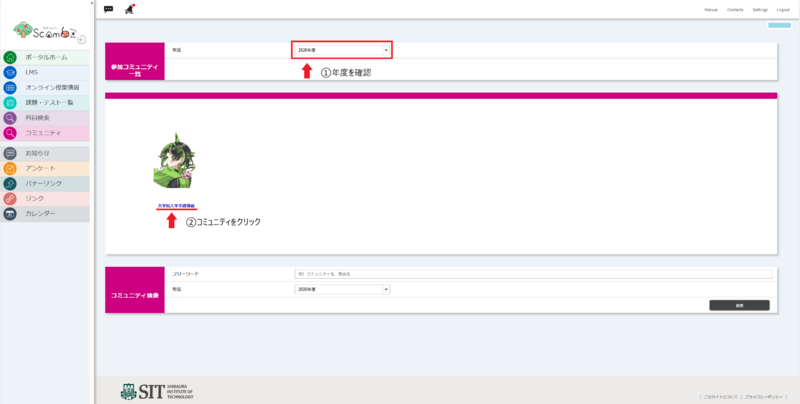The image size is (800, 404).
Task: Expand the 年度 dropdown in コミュニティ検索
Action: pos(341,289)
